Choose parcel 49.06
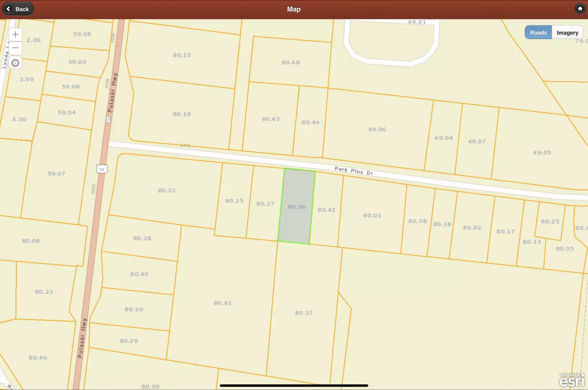Viewport: 588px width, 390px height. tap(377, 129)
